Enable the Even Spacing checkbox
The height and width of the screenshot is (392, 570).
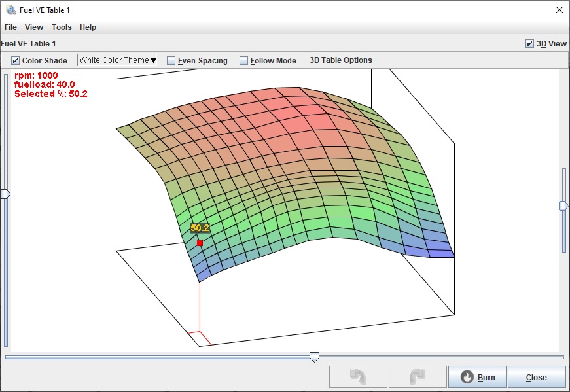(171, 61)
